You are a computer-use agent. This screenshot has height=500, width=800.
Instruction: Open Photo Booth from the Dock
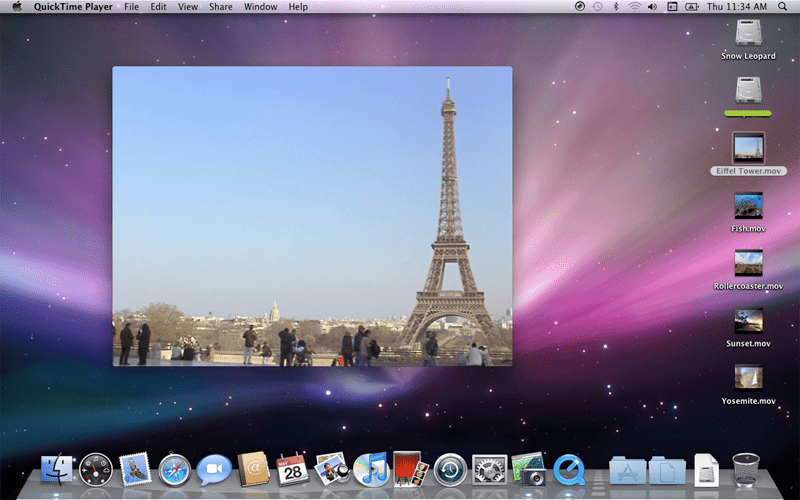tap(410, 469)
